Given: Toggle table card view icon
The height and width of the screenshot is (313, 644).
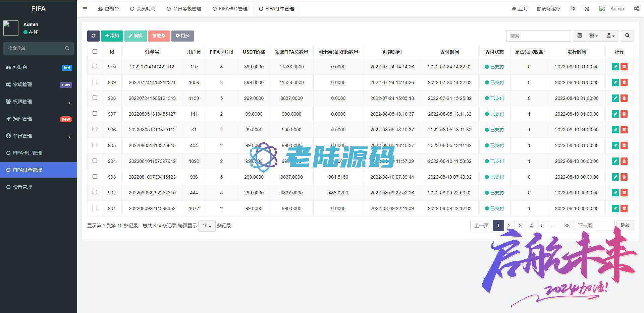Looking at the screenshot, I should click(x=579, y=36).
